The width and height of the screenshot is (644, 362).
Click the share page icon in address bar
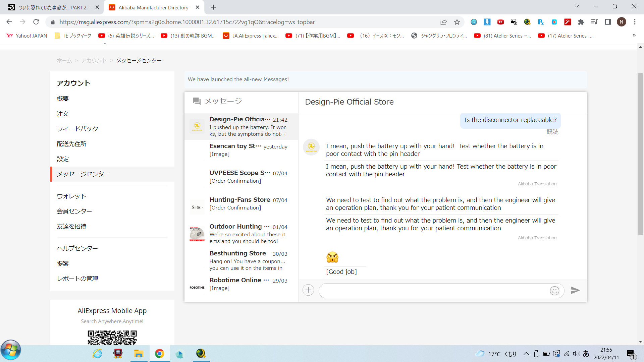coord(443,22)
